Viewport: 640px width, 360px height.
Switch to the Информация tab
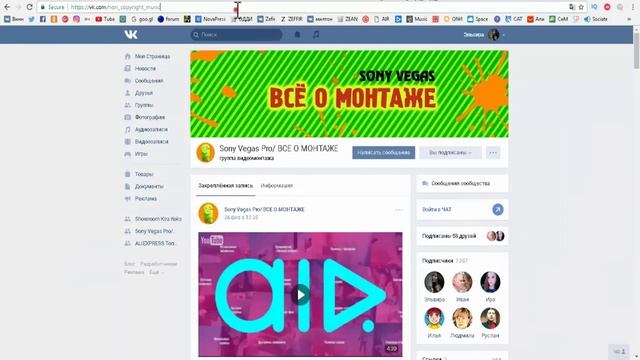click(277, 186)
